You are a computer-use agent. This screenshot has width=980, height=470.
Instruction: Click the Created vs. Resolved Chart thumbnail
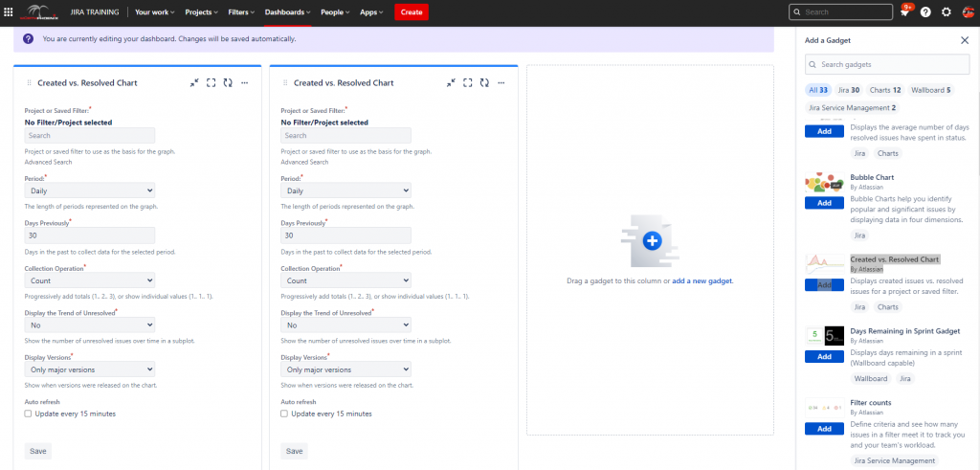tap(824, 264)
